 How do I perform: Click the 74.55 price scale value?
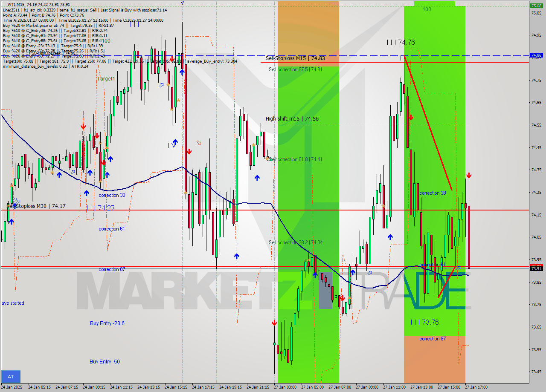(x=536, y=125)
